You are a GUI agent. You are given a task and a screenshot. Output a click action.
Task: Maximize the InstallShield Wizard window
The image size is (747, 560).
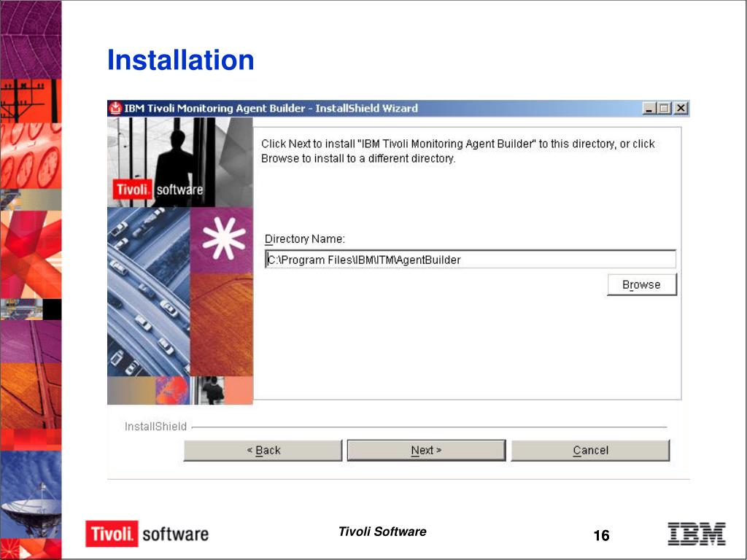[x=664, y=109]
